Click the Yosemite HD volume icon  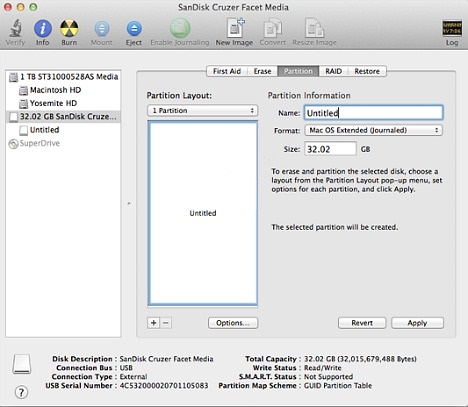[23, 104]
